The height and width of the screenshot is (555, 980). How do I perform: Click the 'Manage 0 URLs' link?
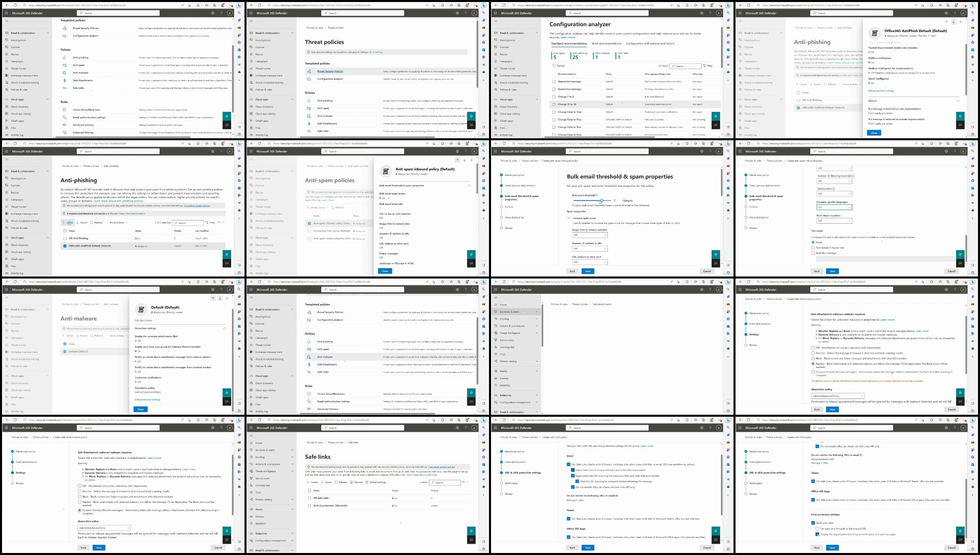[x=575, y=500]
